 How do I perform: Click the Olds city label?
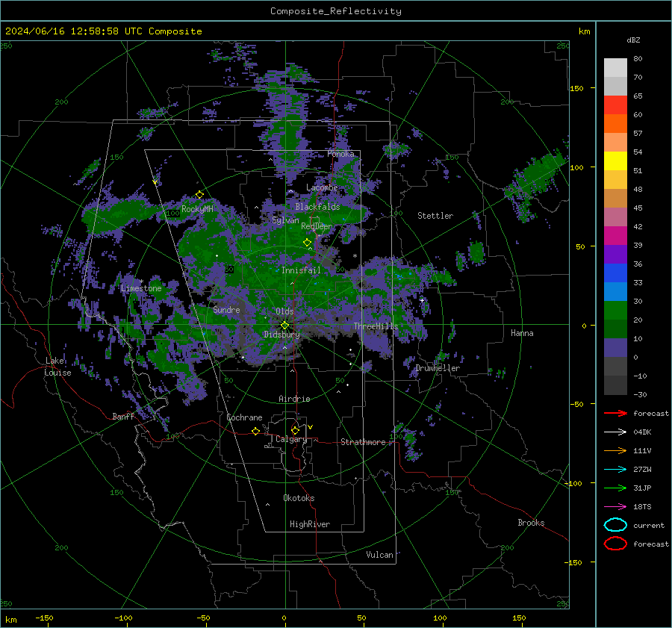coord(284,311)
